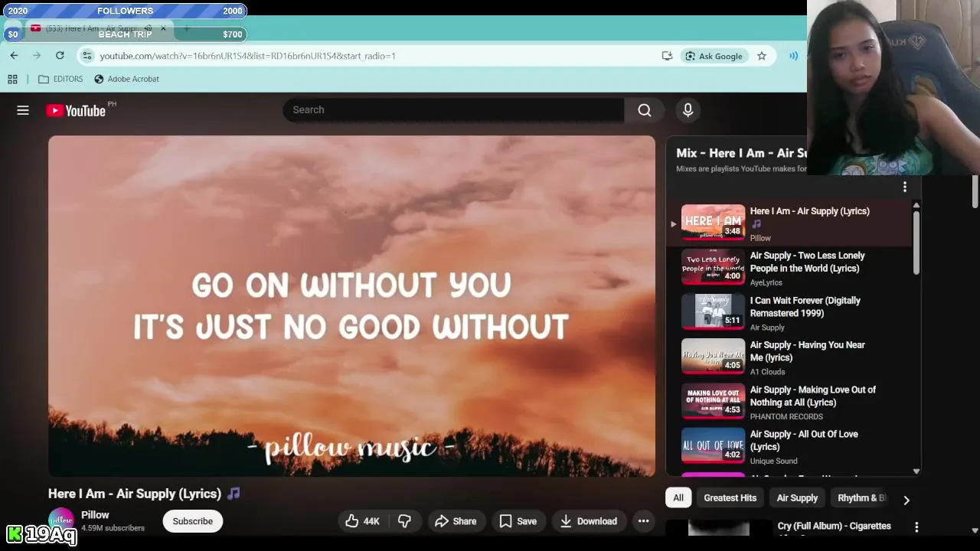This screenshot has width=980, height=551.
Task: Open the site information icon in address bar
Action: [x=87, y=56]
